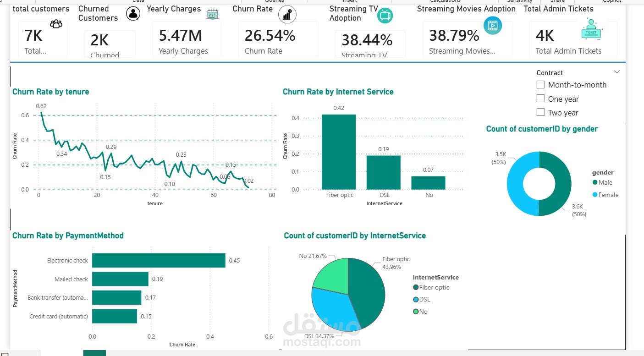The image size is (644, 356).
Task: Click the Fiber optic bar at 0.42
Action: pyautogui.click(x=339, y=152)
